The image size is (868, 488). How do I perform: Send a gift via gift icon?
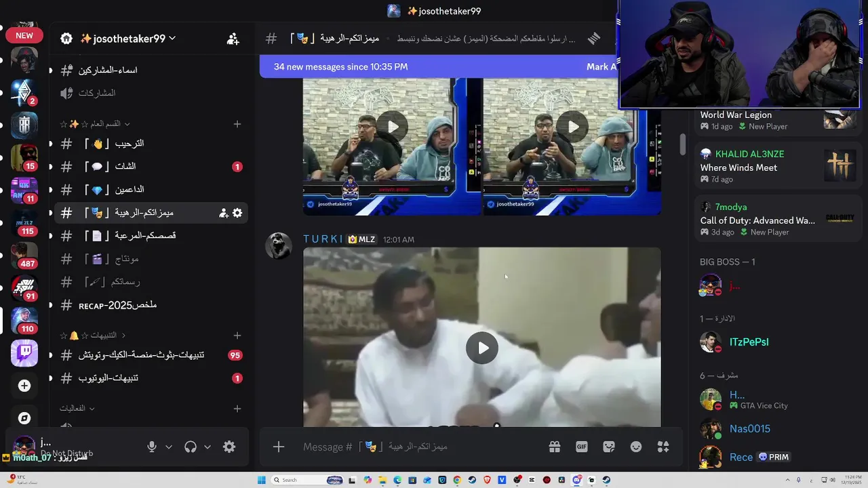(555, 447)
